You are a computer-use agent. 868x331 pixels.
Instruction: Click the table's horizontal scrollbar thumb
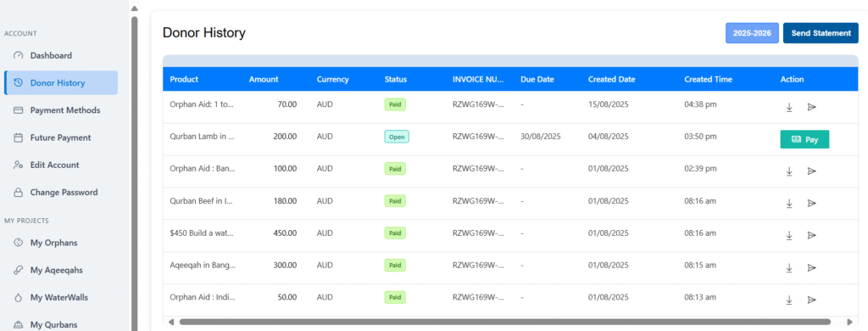505,322
